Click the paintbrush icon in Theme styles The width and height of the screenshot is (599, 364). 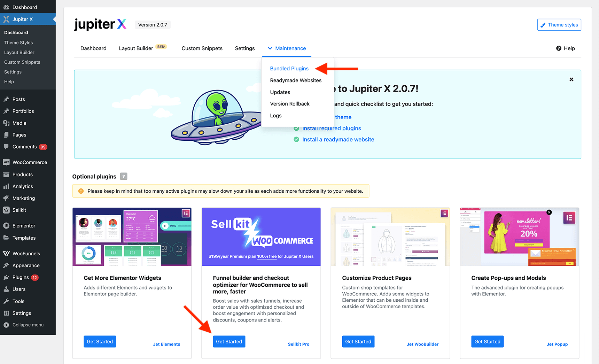click(543, 25)
